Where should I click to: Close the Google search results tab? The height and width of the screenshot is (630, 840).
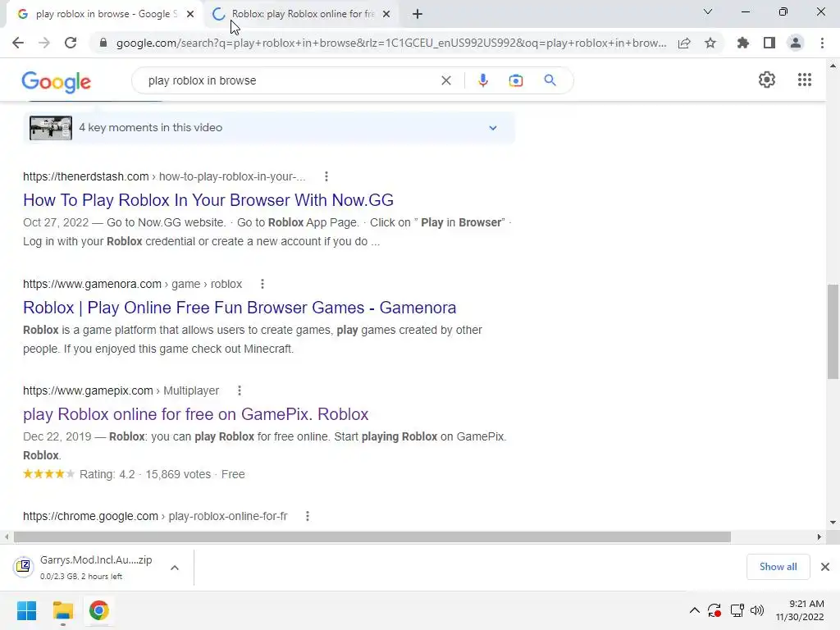[x=190, y=14]
